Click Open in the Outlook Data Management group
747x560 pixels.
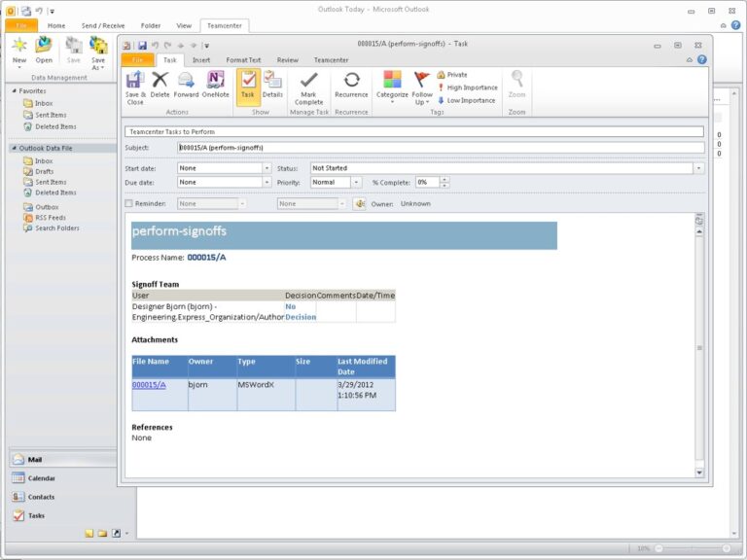point(44,50)
